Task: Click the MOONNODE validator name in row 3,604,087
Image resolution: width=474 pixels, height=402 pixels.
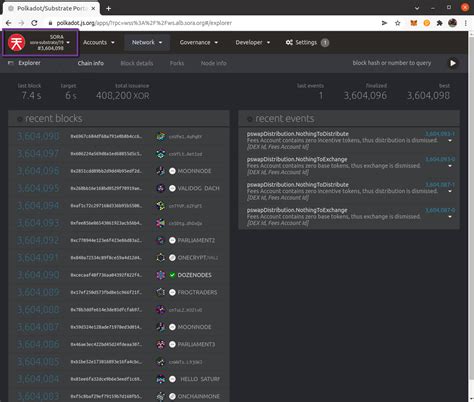Action: pyautogui.click(x=194, y=327)
